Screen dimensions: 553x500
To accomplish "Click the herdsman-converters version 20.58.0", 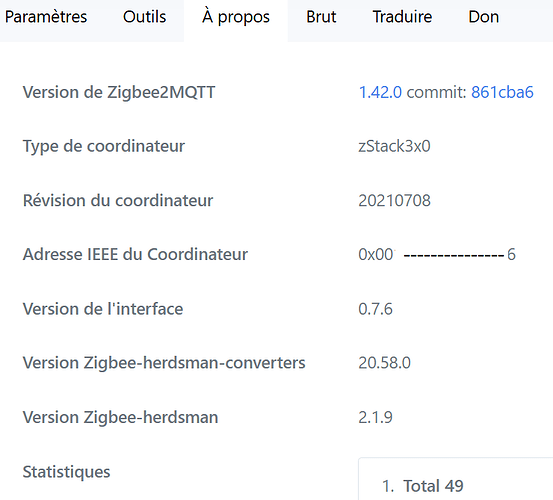I will click(384, 363).
